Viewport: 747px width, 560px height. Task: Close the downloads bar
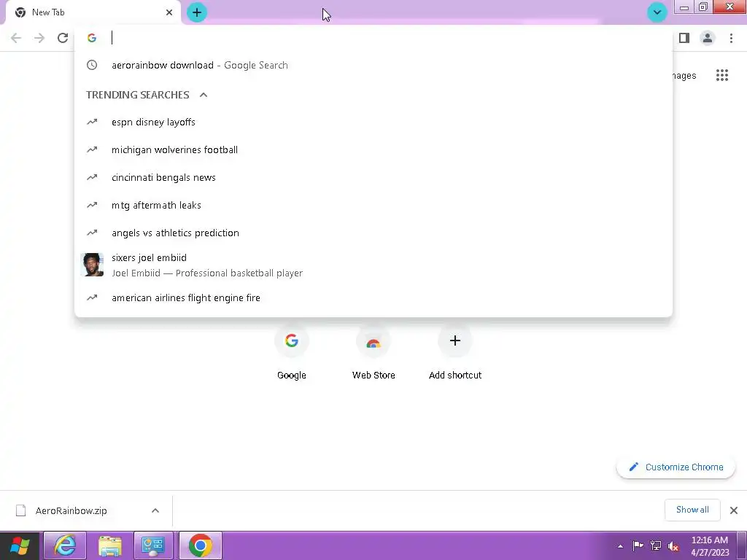tap(734, 510)
